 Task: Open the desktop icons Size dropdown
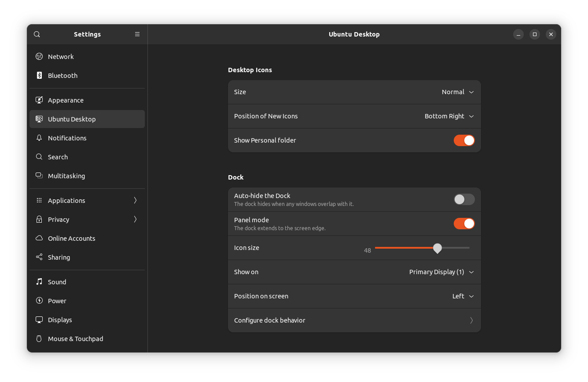tap(458, 92)
